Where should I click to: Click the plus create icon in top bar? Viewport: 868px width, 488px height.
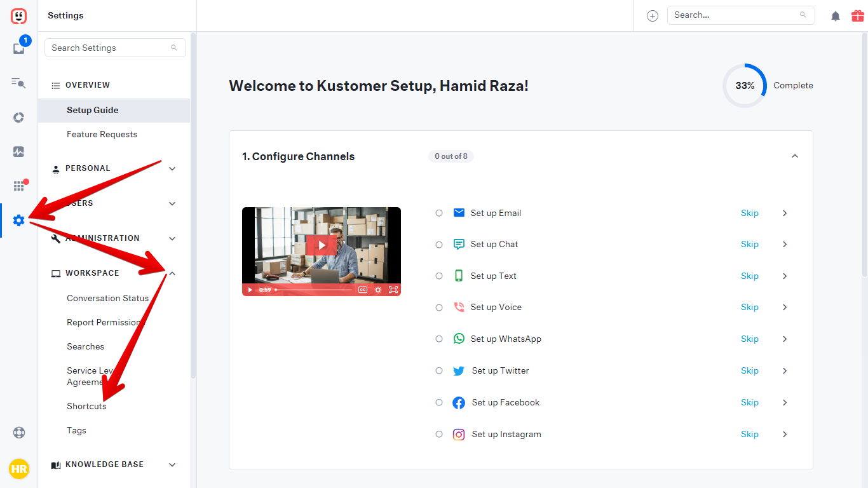point(653,16)
